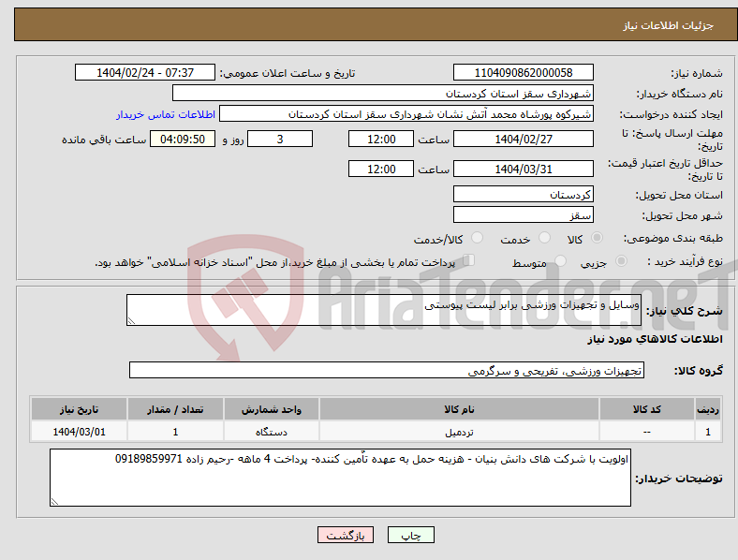This screenshot has width=738, height=560.
Task: Click the announcement date field 1404/02/24 - 07:37
Action: (x=145, y=73)
